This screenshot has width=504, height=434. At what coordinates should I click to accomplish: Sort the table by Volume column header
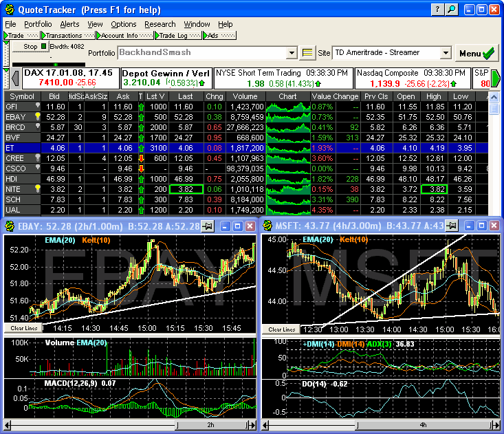[245, 96]
